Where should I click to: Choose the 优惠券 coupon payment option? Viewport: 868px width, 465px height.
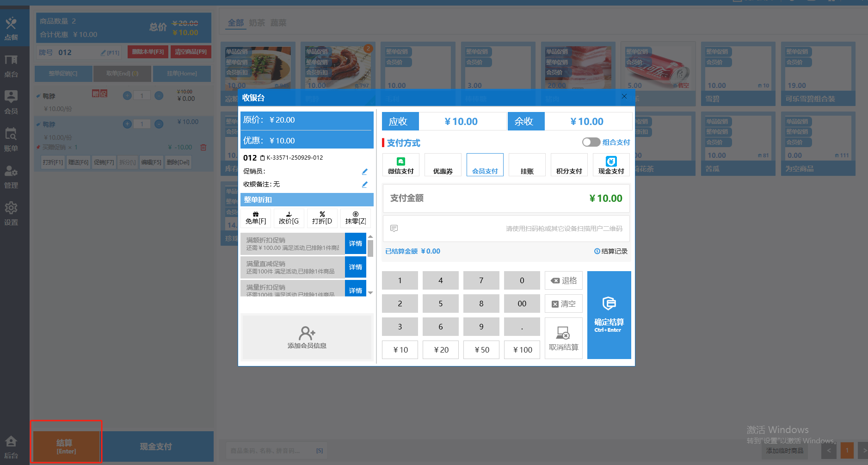point(443,165)
